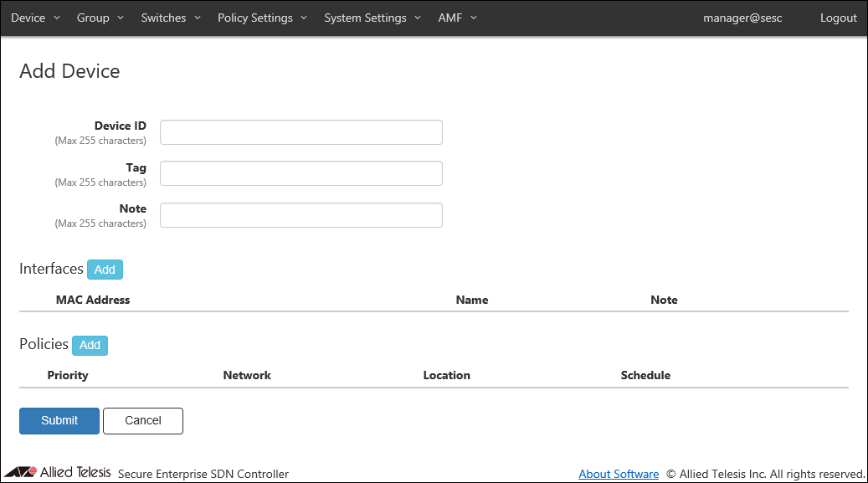The width and height of the screenshot is (868, 483).
Task: Click the manager@sesc account link
Action: click(x=742, y=18)
